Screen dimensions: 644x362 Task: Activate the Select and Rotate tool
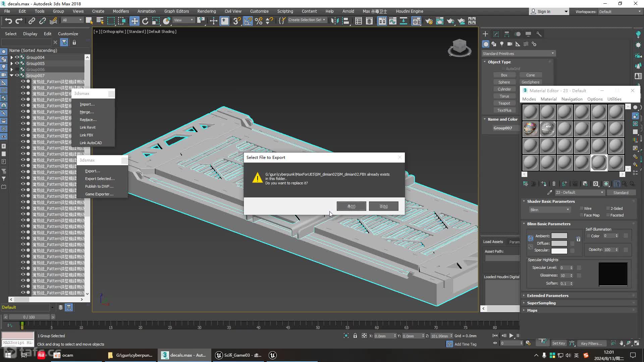tap(145, 21)
